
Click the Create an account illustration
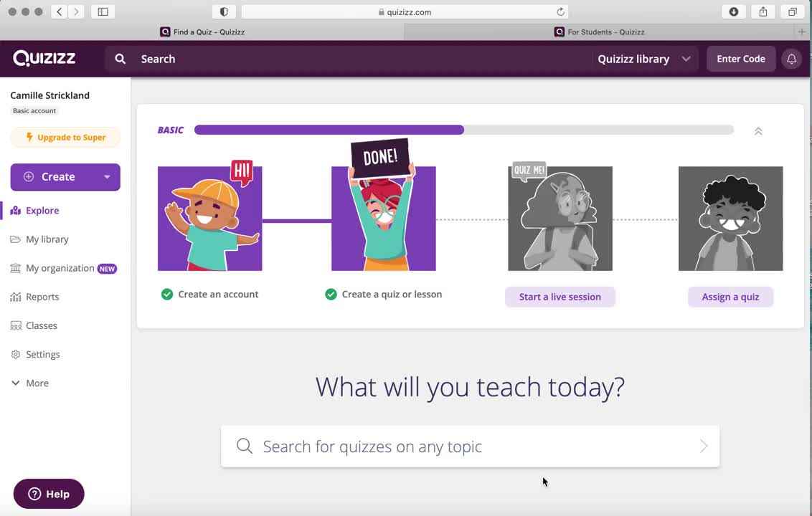(209, 217)
